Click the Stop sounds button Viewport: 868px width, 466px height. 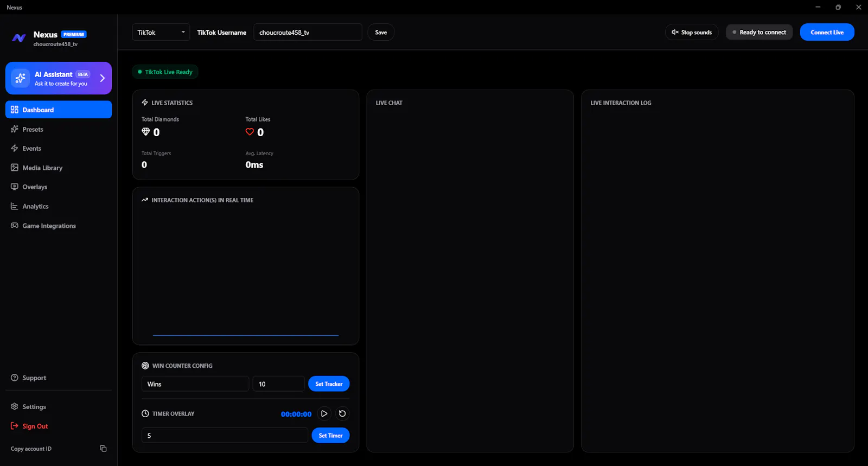[692, 33]
